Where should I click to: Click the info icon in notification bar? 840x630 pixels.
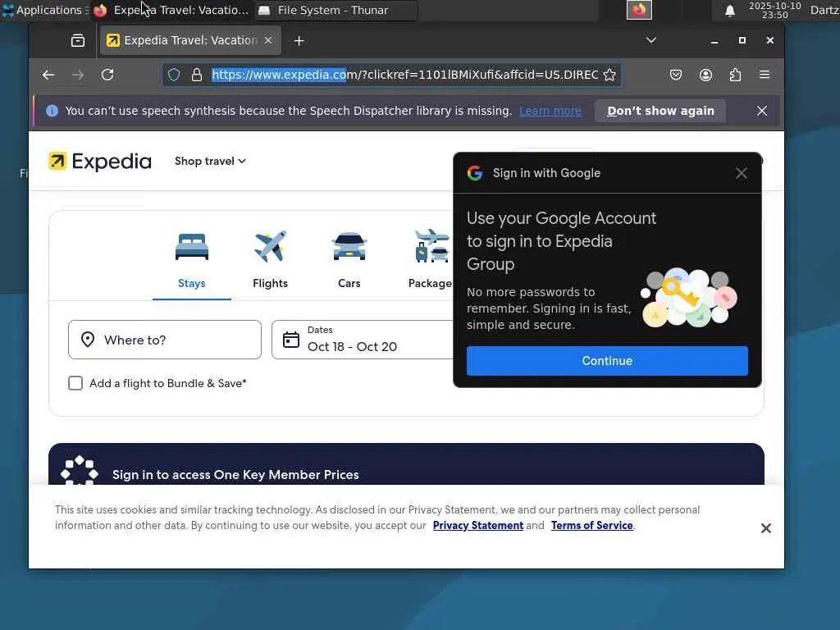pyautogui.click(x=52, y=111)
